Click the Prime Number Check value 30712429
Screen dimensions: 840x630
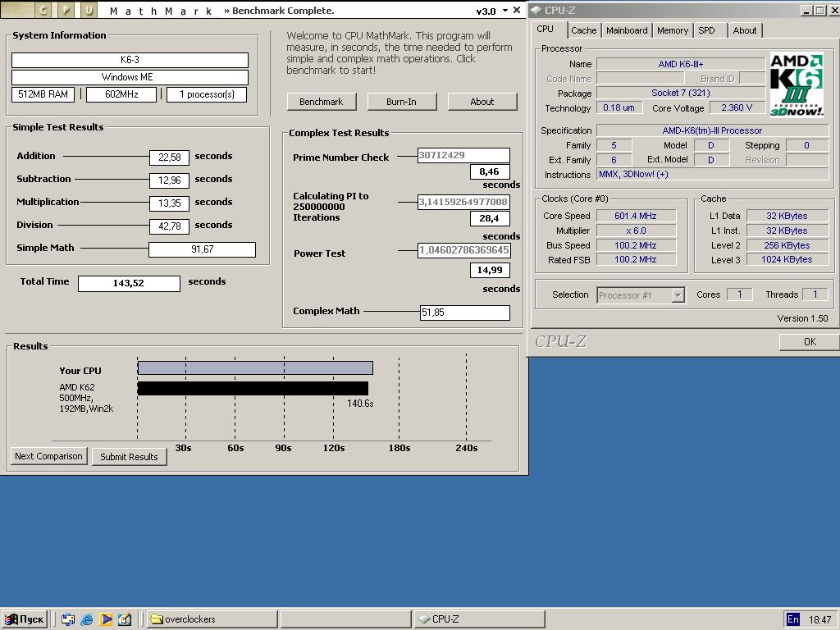(463, 155)
